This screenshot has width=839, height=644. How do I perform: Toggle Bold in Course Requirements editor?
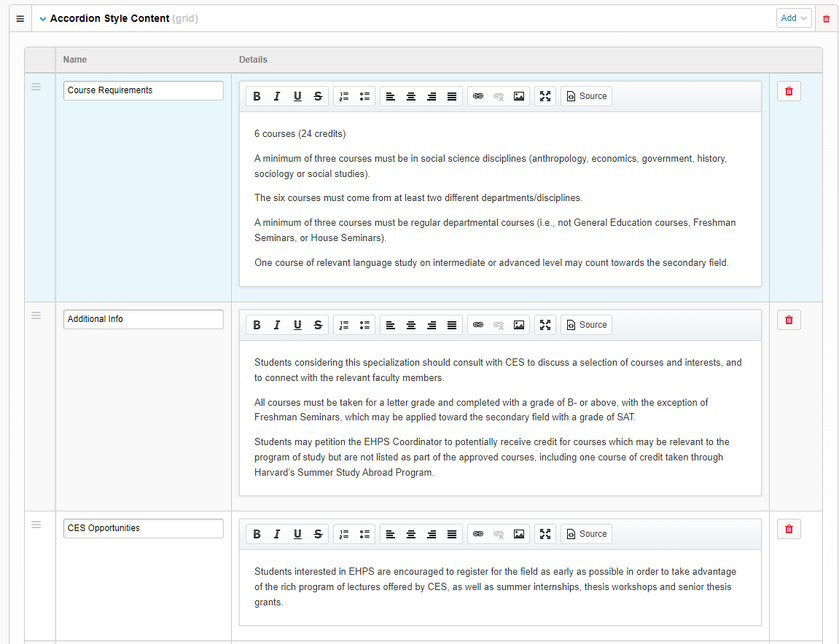[x=257, y=96]
